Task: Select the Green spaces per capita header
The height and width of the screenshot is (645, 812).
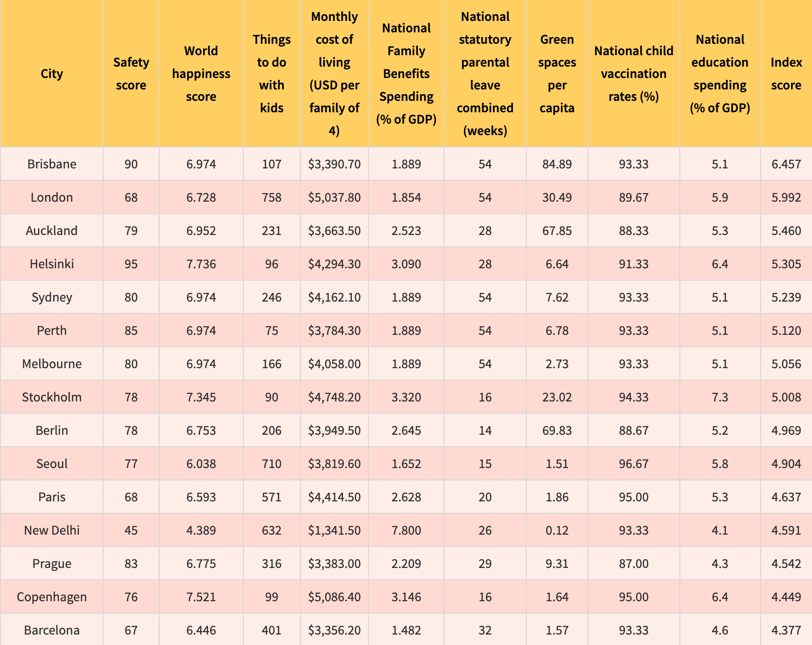Action: [557, 74]
